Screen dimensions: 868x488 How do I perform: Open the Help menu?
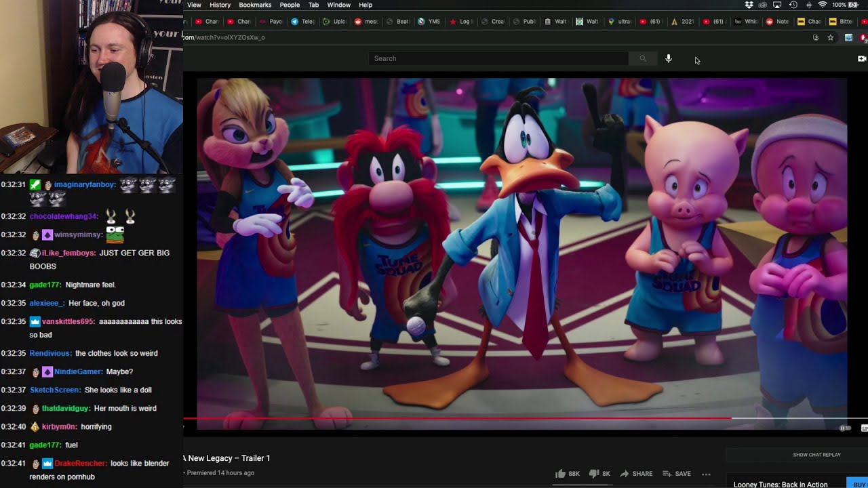(366, 5)
